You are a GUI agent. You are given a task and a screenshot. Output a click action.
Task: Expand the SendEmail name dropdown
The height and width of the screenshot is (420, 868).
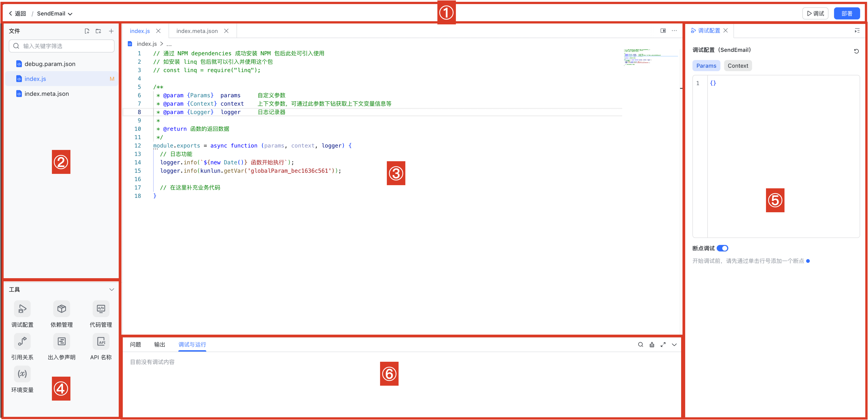point(70,14)
